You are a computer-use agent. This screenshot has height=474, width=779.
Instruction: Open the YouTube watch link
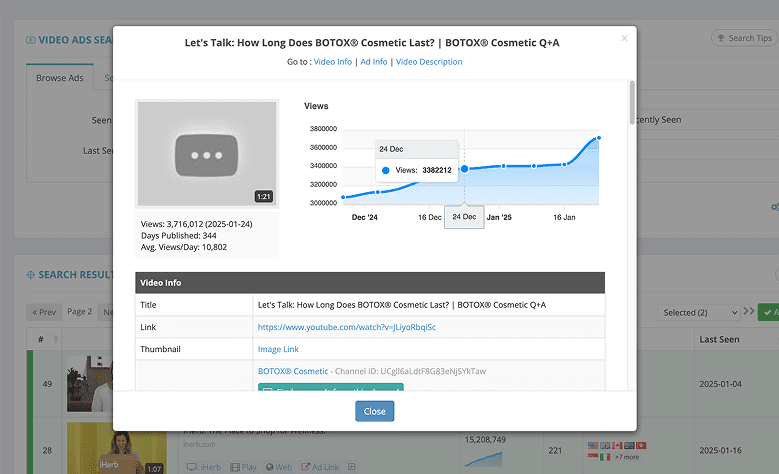(346, 327)
